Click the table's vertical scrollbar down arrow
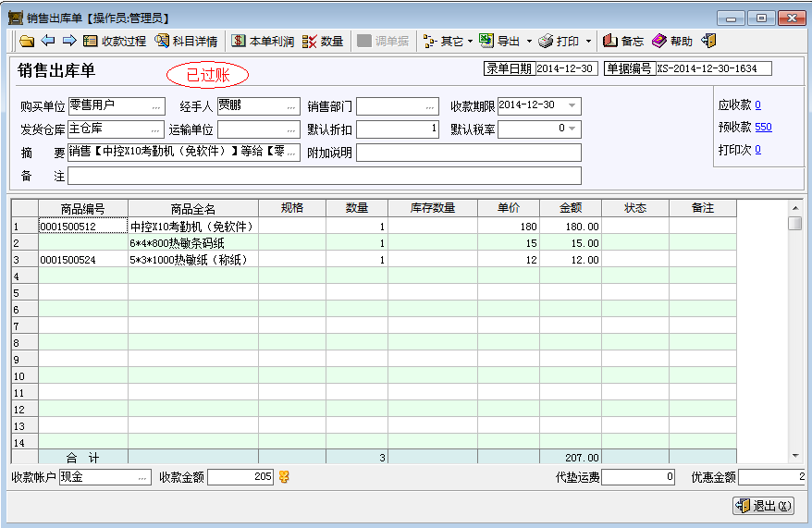The height and width of the screenshot is (528, 812). coord(794,455)
